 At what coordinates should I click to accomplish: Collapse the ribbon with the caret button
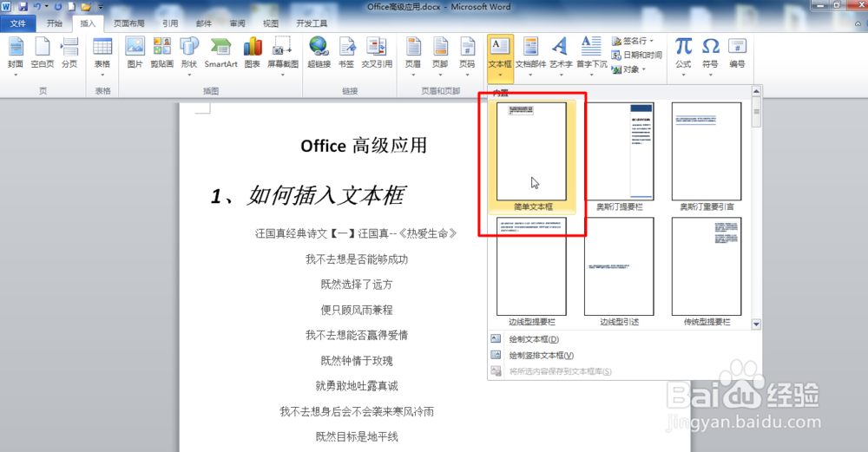click(858, 23)
